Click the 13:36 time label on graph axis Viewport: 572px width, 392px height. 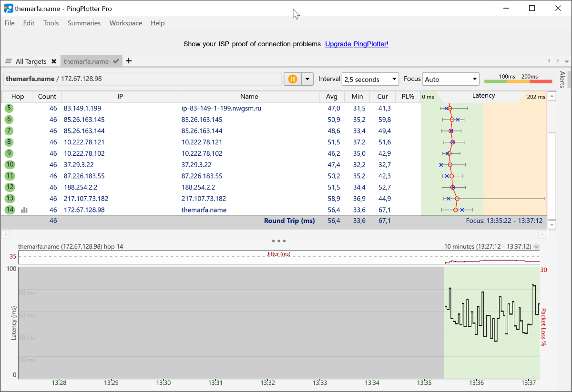pos(476,383)
